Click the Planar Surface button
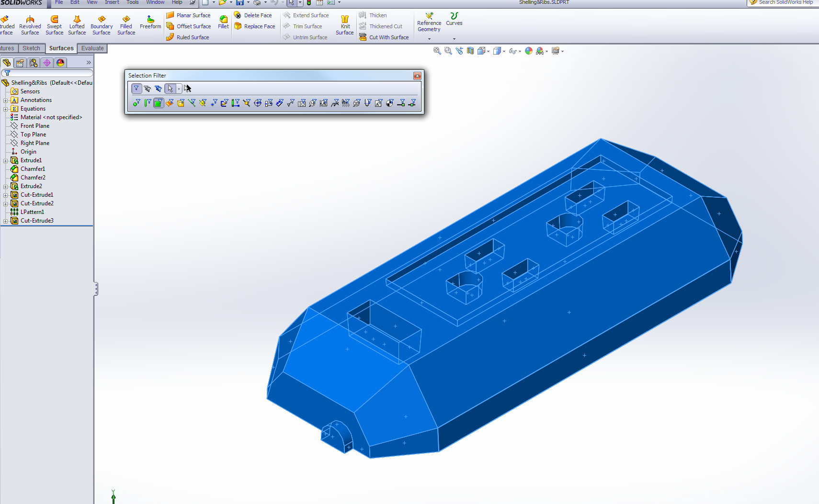Viewport: 819px width, 504px height. [189, 15]
